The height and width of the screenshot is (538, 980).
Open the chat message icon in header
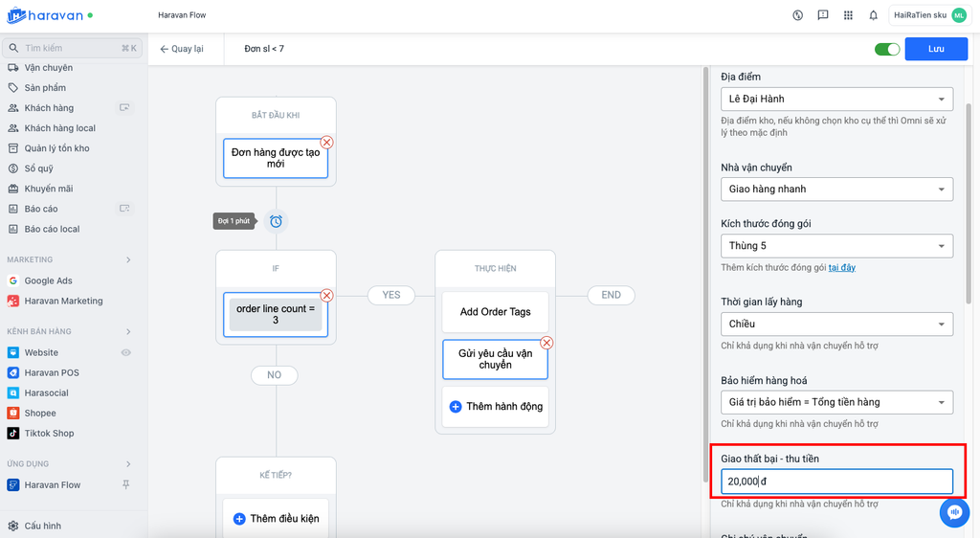823,15
